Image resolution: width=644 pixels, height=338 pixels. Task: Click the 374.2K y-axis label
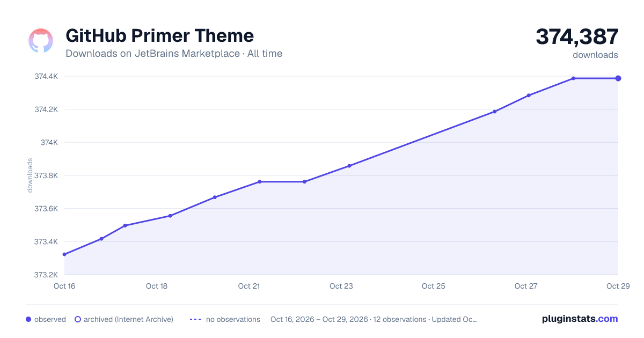(46, 109)
